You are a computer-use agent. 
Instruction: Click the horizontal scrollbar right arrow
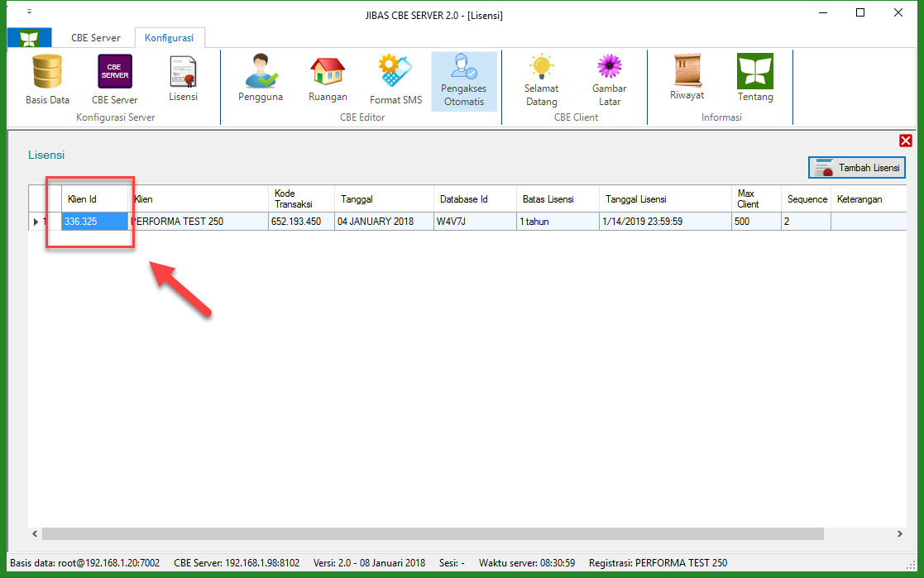[899, 534]
